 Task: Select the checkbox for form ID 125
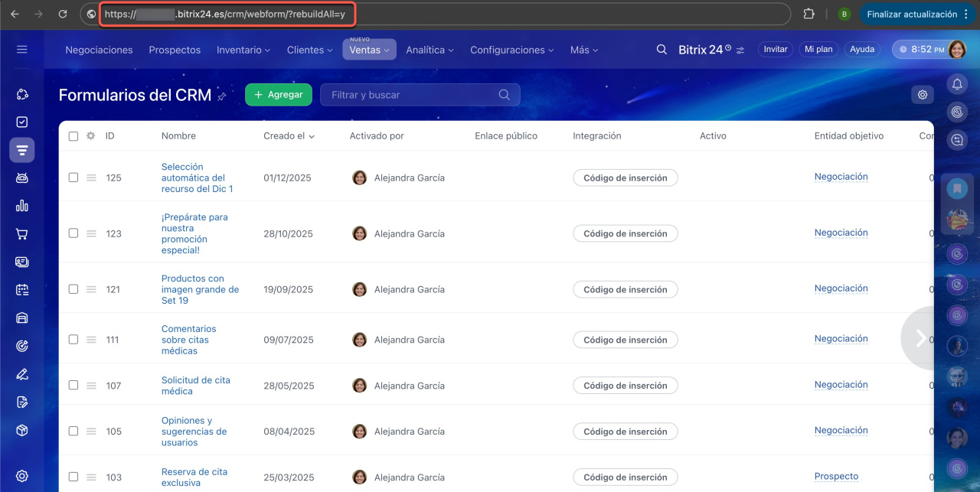tap(73, 178)
